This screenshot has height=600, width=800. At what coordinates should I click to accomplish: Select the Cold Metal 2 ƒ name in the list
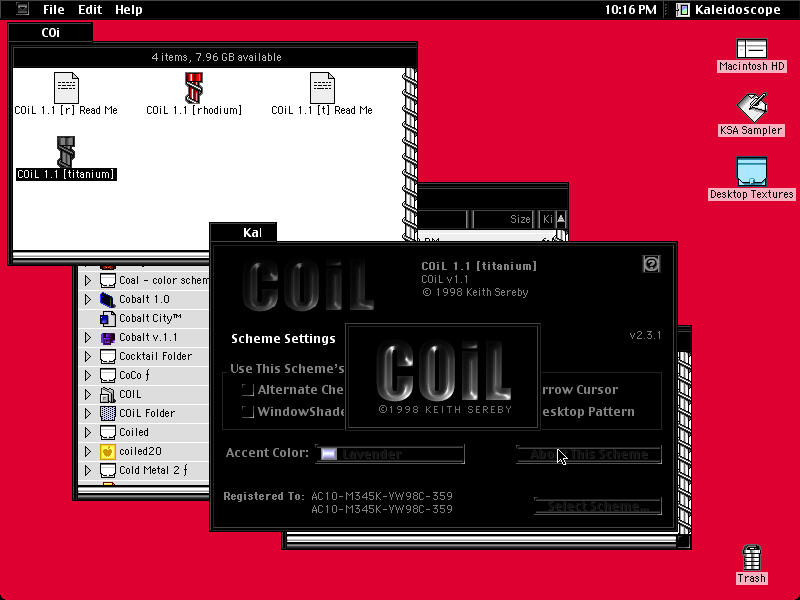point(153,470)
